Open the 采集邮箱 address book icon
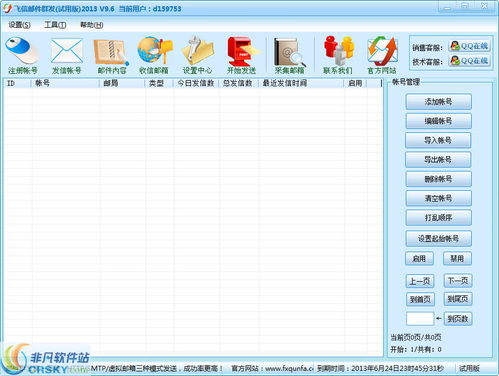This screenshot has height=376, width=499. (289, 55)
